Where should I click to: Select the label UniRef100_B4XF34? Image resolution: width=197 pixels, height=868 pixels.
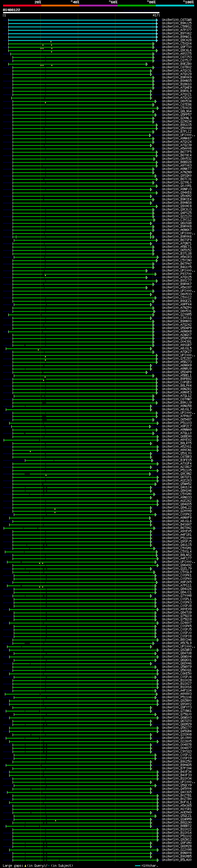tap(177, 772)
